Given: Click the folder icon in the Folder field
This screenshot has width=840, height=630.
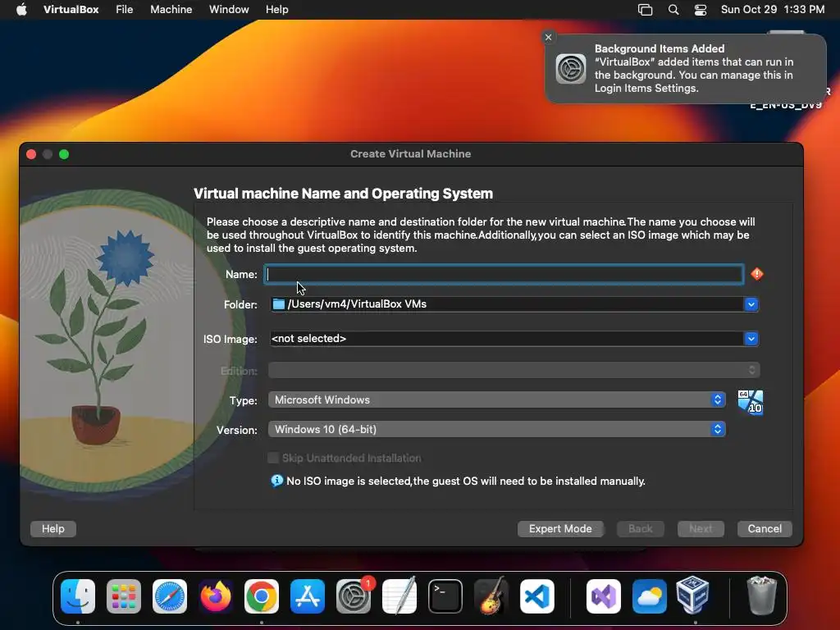Looking at the screenshot, I should click(279, 304).
